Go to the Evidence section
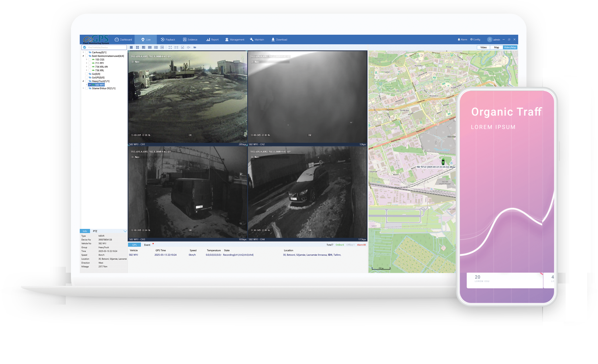This screenshot has width=598, height=364. (190, 39)
